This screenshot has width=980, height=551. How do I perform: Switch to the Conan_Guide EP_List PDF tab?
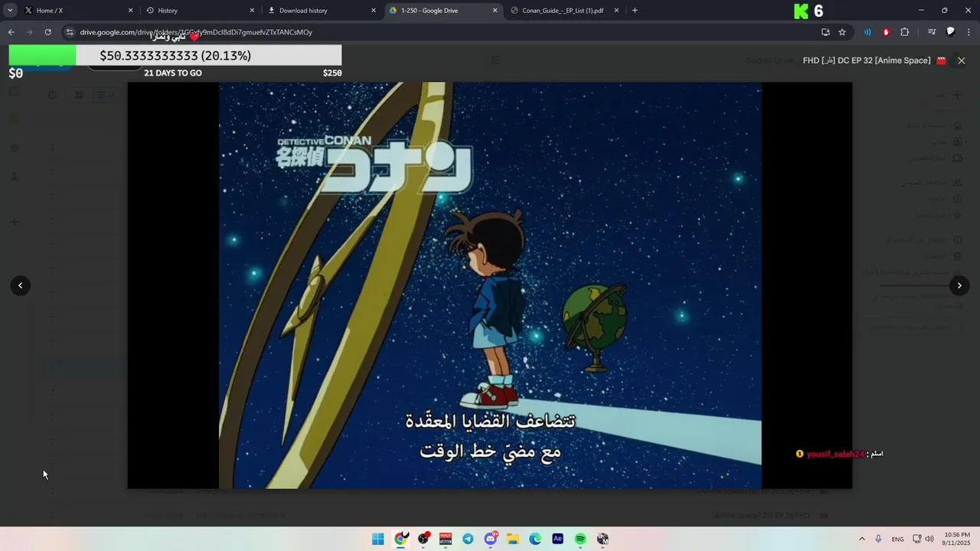point(563,11)
